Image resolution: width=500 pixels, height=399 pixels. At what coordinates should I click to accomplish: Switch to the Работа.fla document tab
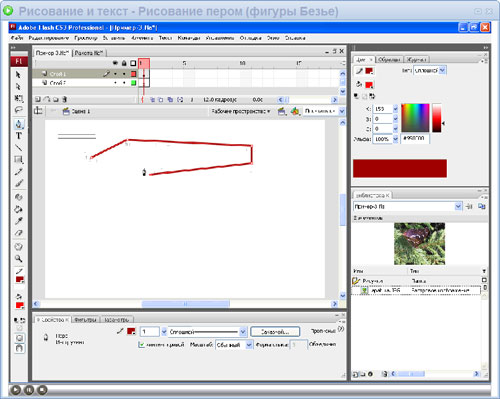point(89,53)
